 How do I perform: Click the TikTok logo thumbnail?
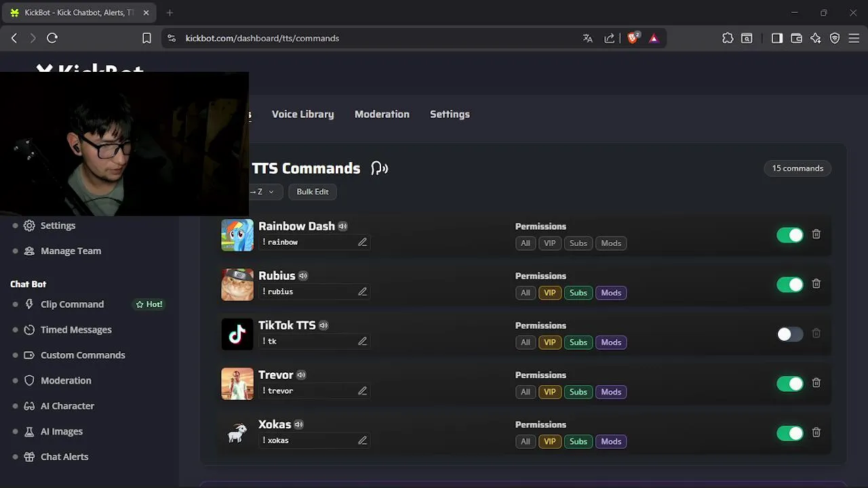point(237,333)
